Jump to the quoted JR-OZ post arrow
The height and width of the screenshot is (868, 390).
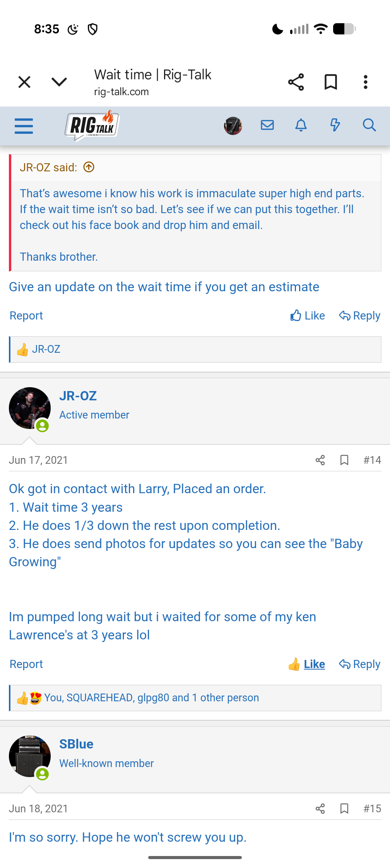coord(89,167)
